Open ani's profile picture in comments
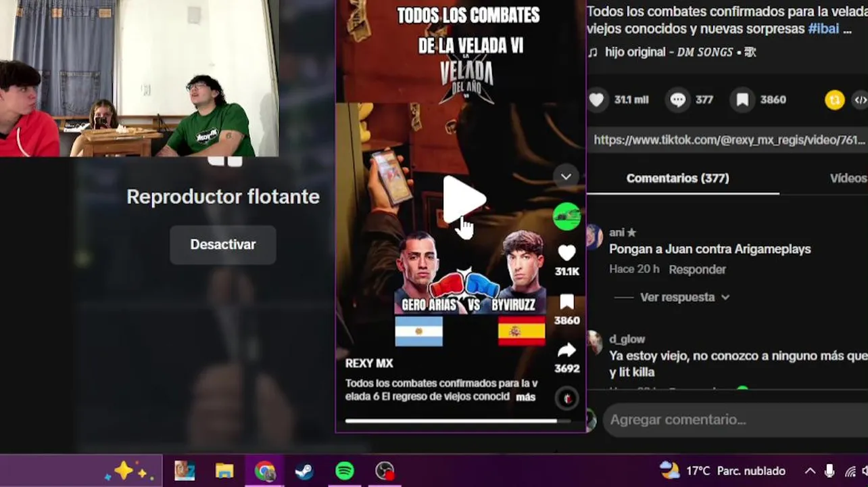The width and height of the screenshot is (868, 487). 595,237
